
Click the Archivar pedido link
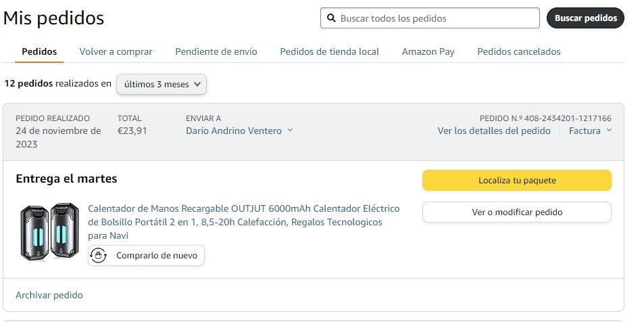(49, 295)
